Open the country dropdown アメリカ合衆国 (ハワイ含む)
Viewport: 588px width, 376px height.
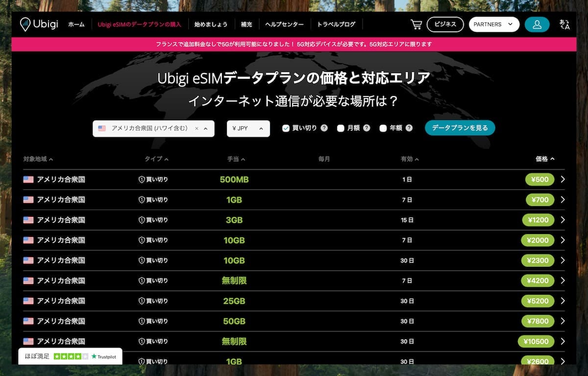point(153,129)
